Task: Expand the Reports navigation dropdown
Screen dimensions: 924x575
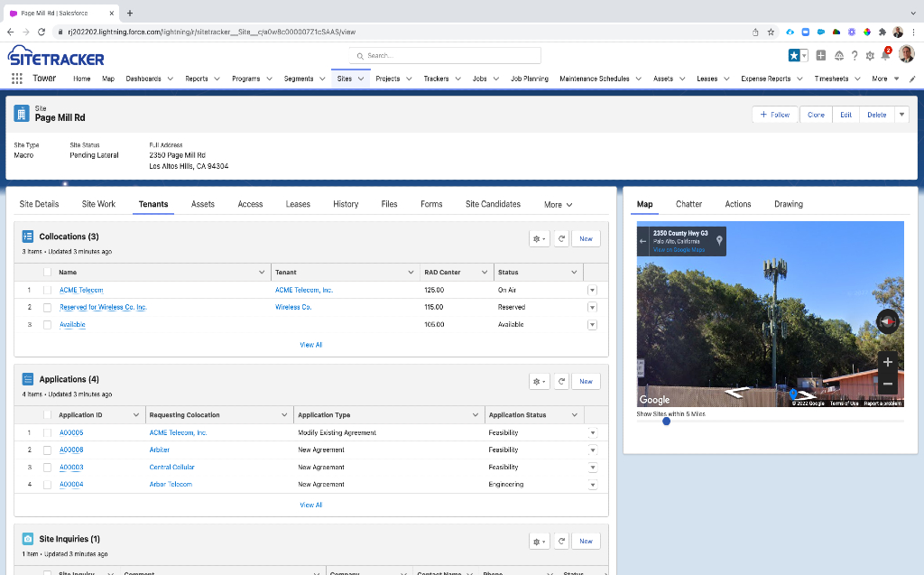Action: tap(217, 79)
